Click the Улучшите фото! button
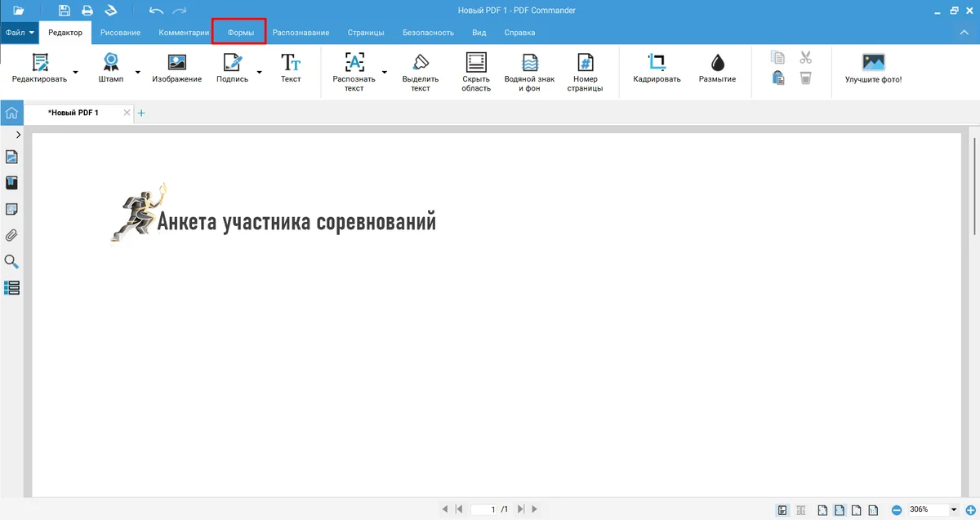This screenshot has width=980, height=520. tap(873, 68)
